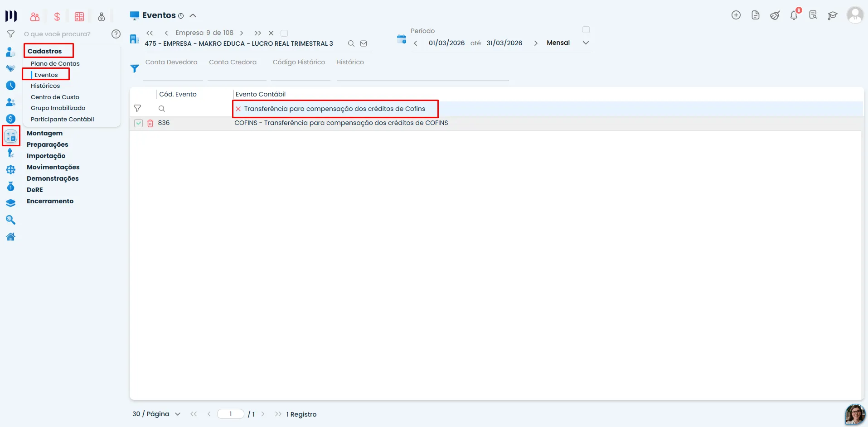The height and width of the screenshot is (427, 868).
Task: Open Plano de Contas menu item
Action: click(x=55, y=63)
